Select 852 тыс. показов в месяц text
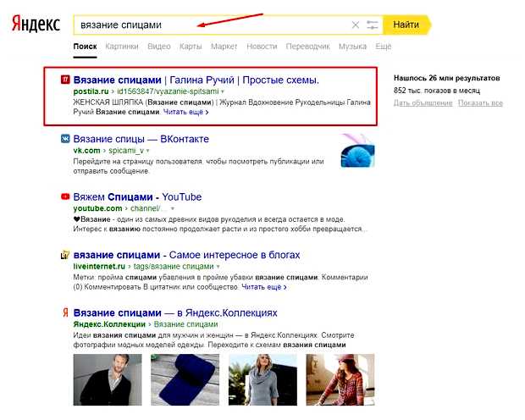Image resolution: width=525 pixels, height=420 pixels. [437, 91]
